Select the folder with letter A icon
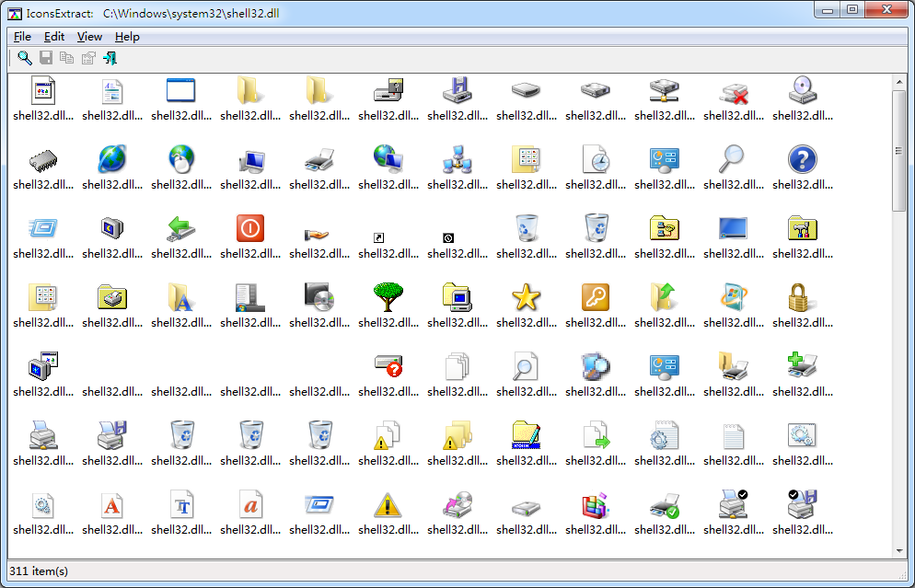Screen dimensions: 915x588 pyautogui.click(x=181, y=297)
